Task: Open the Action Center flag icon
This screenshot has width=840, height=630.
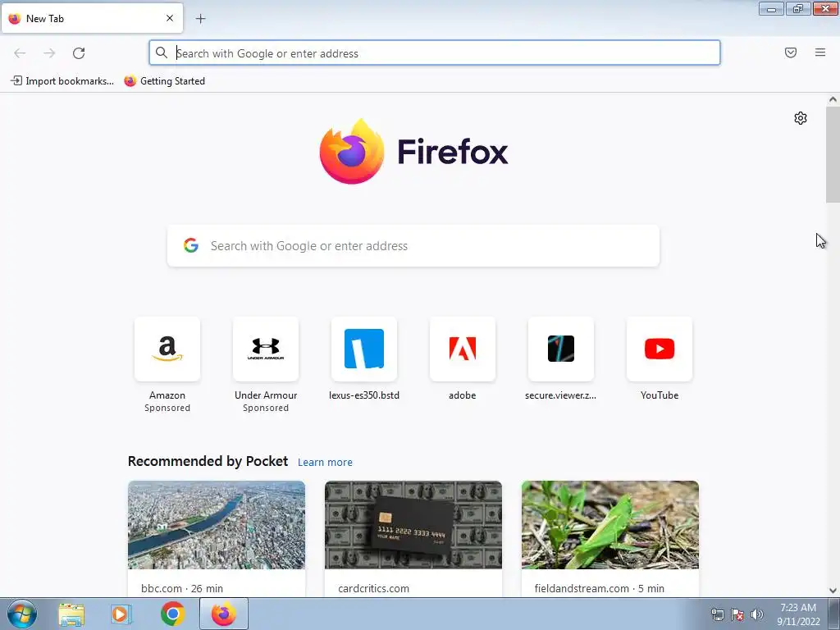Action: [x=737, y=614]
